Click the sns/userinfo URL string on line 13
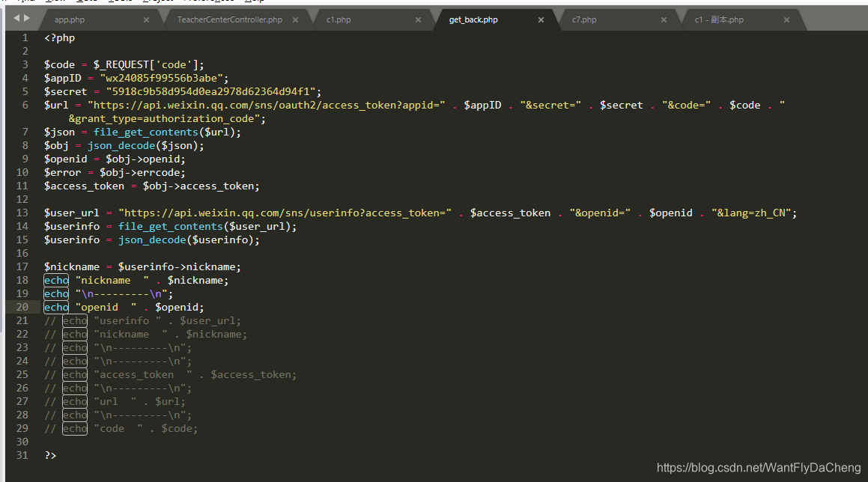This screenshot has width=868, height=482. coord(285,213)
